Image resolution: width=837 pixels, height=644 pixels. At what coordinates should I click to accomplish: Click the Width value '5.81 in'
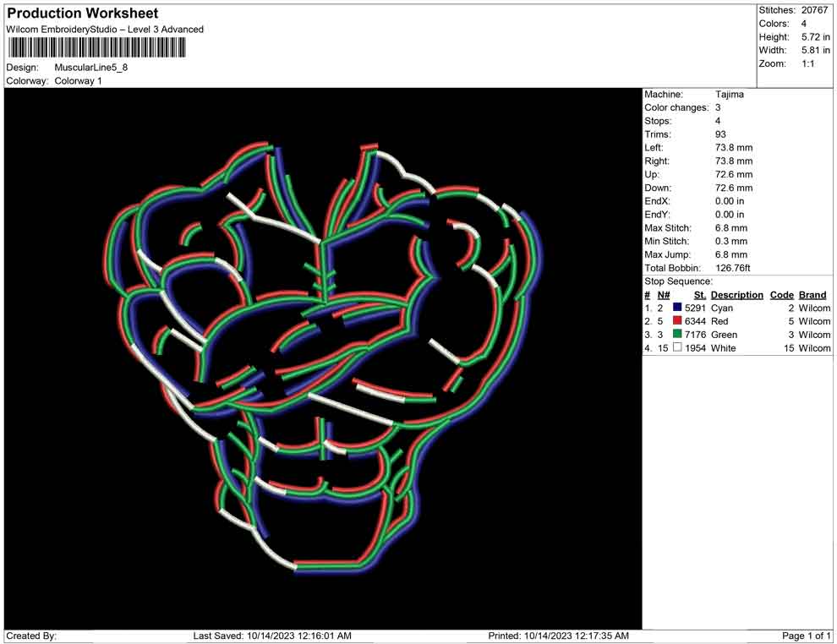pyautogui.click(x=816, y=50)
